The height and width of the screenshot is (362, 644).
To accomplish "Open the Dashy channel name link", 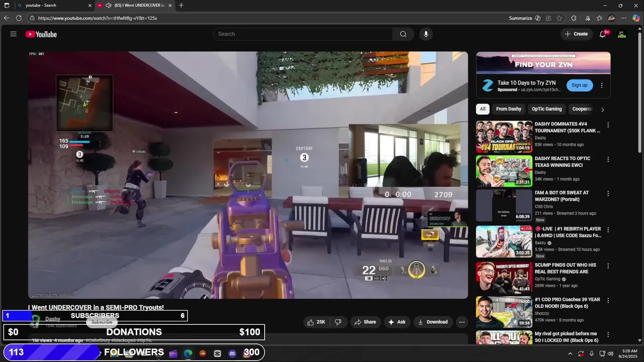I will 53,319.
